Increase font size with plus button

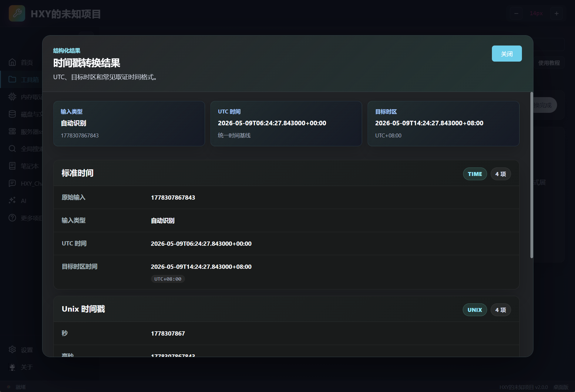point(557,13)
